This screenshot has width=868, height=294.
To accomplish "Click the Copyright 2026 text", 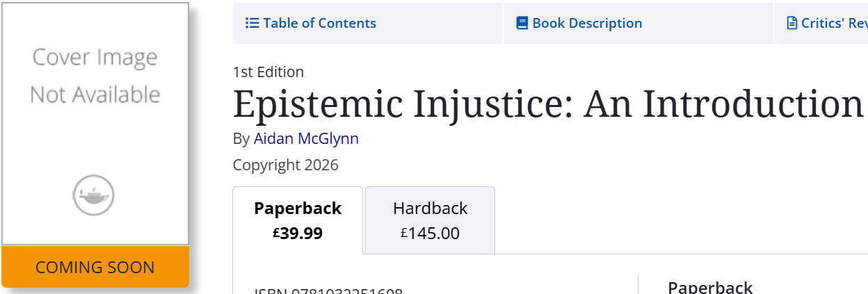I will [x=286, y=165].
